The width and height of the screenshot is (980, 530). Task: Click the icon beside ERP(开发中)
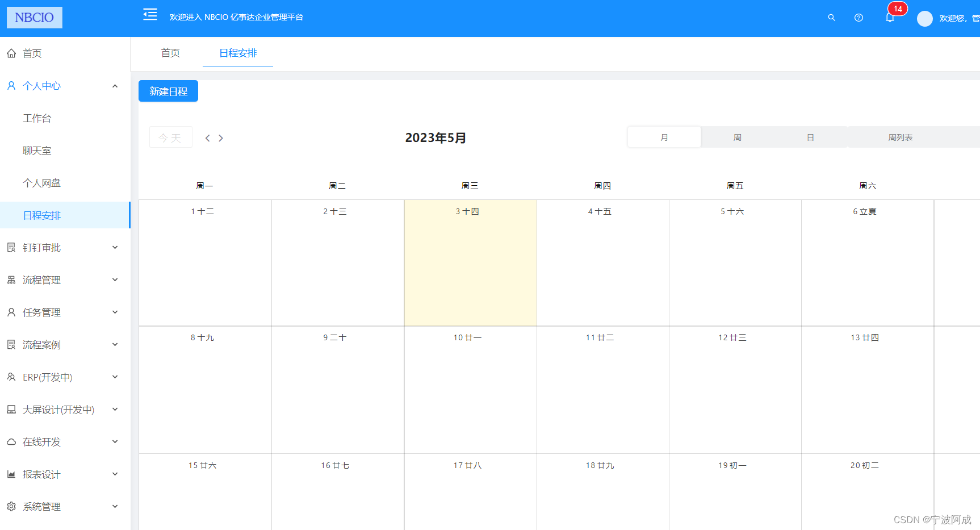coord(11,377)
